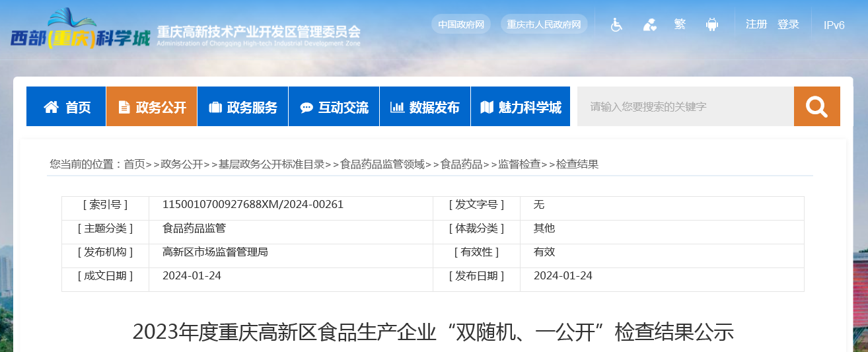Go to 基层政务公开标准目录 in breadcrumb
Screen dimensions: 868x352
click(271, 164)
